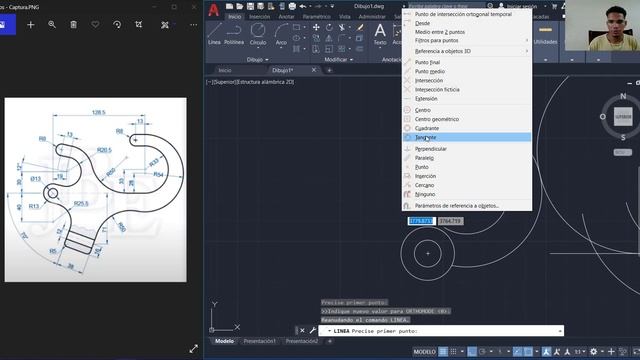The height and width of the screenshot is (360, 640).
Task: Click the Rotate tool in Modificar
Action: point(329,27)
